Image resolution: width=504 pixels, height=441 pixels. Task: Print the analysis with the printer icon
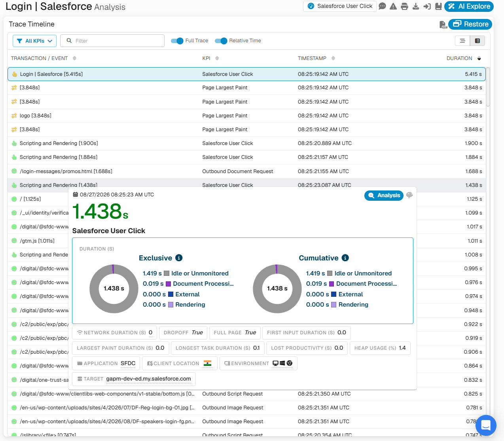click(404, 6)
